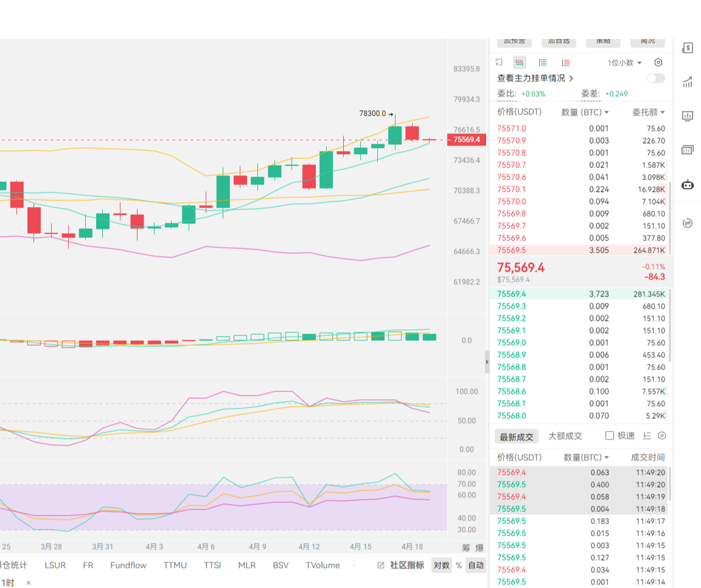Image resolution: width=701 pixels, height=588 pixels.
Task: Open order book settings hexagon icon
Action: (x=658, y=63)
